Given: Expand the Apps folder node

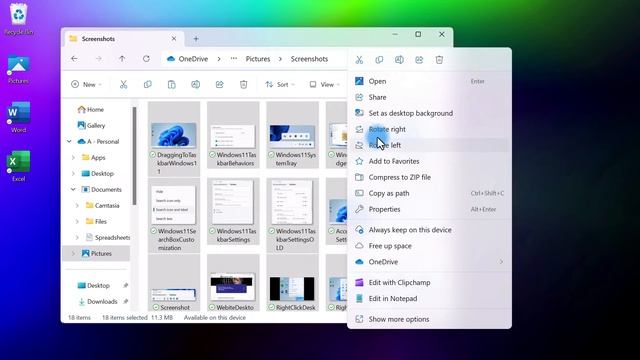Looking at the screenshot, I should pyautogui.click(x=73, y=158).
